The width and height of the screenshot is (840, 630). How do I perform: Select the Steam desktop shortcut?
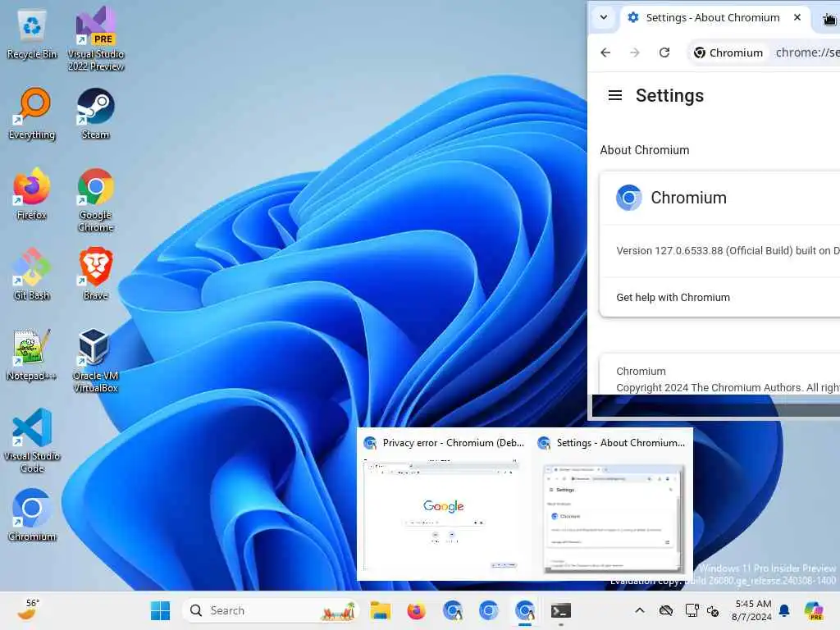95,114
